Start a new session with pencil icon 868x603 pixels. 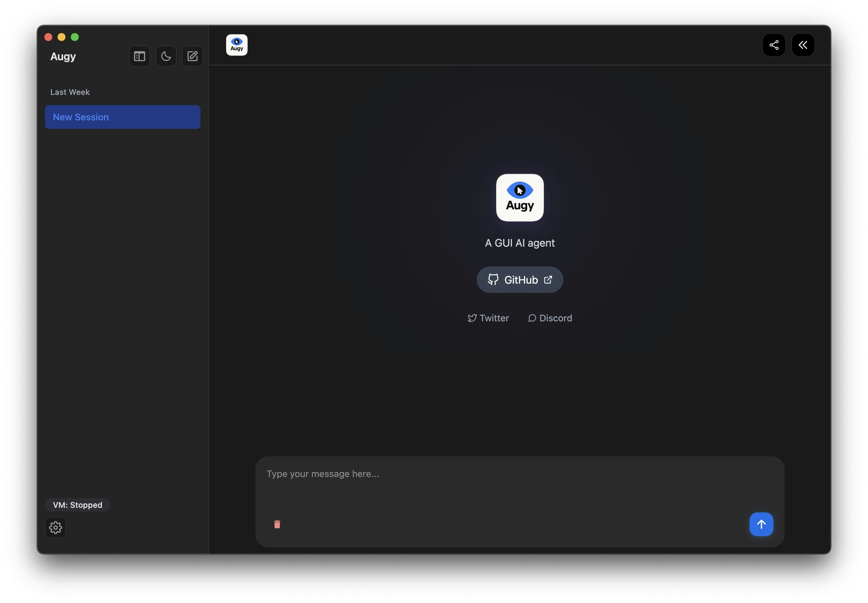coord(193,56)
